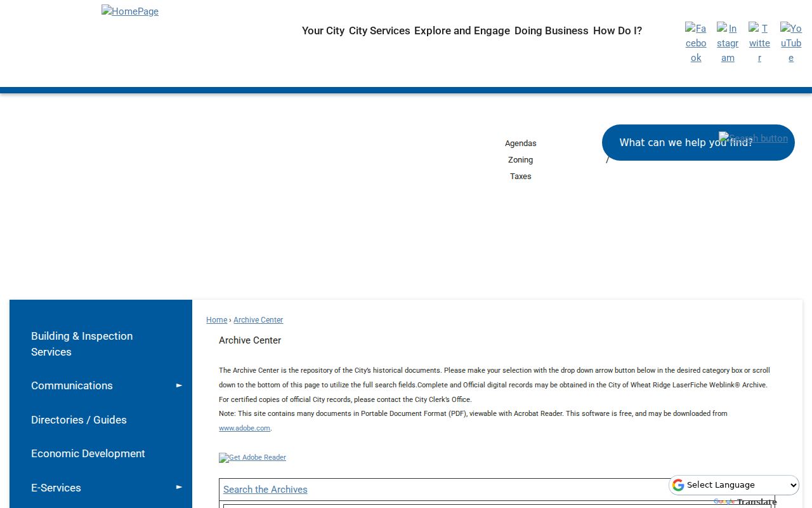Open the Select Language dropdown

pyautogui.click(x=734, y=485)
